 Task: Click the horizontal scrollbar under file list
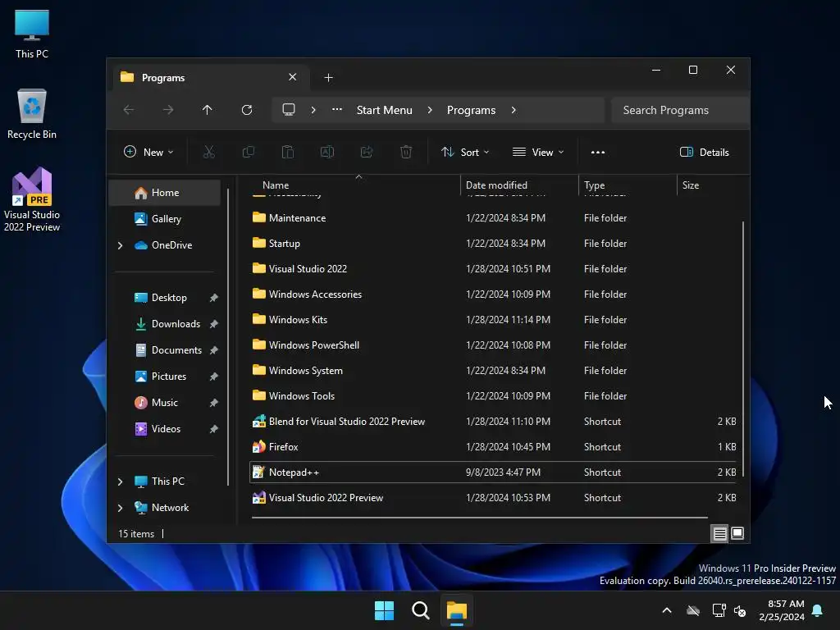[479, 518]
